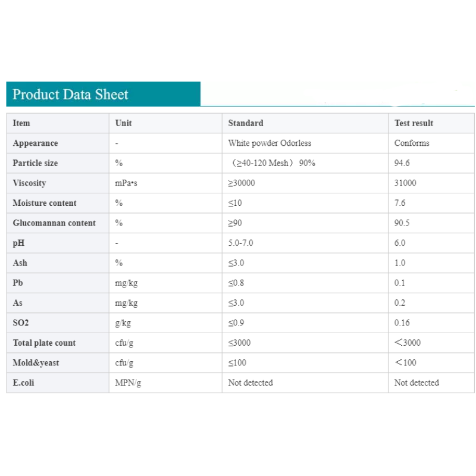Click the SO2 row label

pos(21,322)
